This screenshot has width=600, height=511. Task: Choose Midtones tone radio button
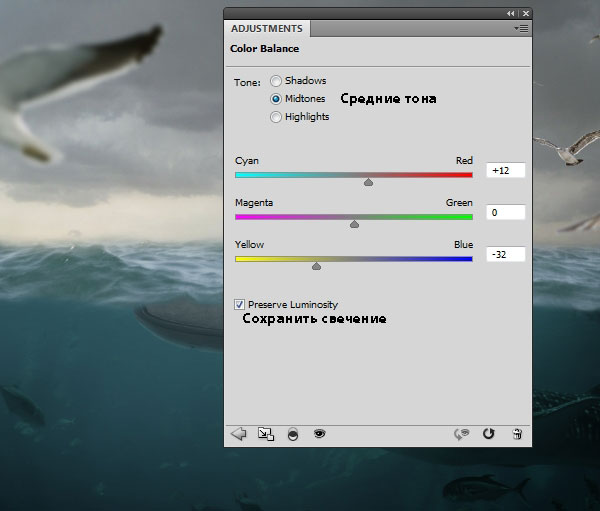(x=276, y=99)
